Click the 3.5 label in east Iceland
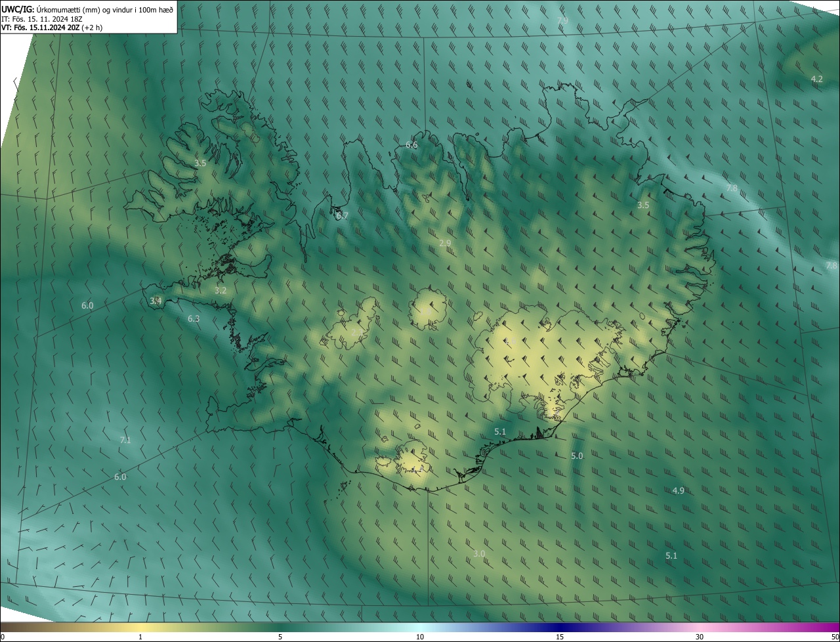 (643, 205)
